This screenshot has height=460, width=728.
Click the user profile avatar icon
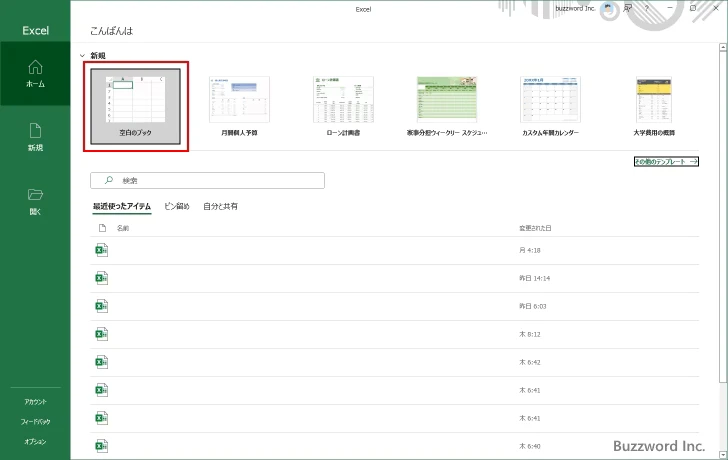pyautogui.click(x=608, y=8)
